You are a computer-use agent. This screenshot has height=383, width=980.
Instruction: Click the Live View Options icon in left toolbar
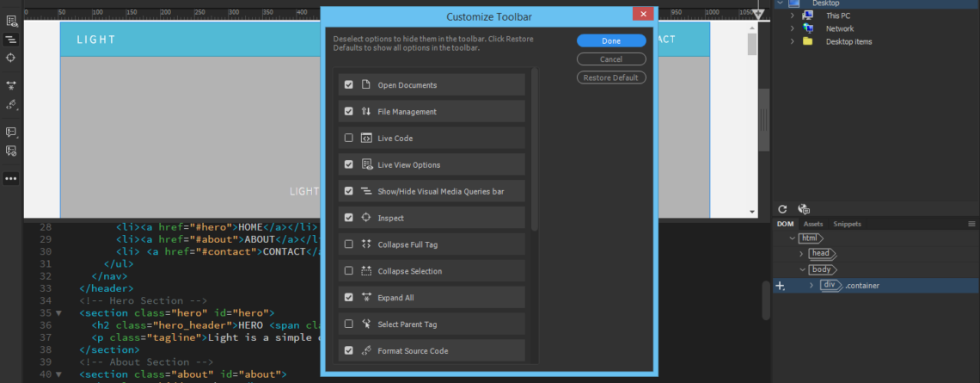point(11,21)
